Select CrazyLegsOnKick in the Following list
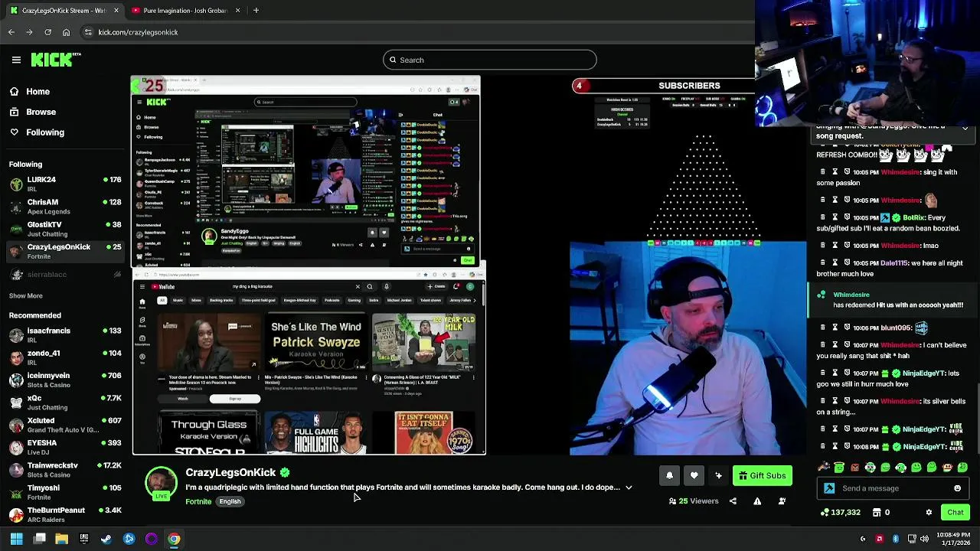Image resolution: width=980 pixels, height=551 pixels. click(x=64, y=251)
